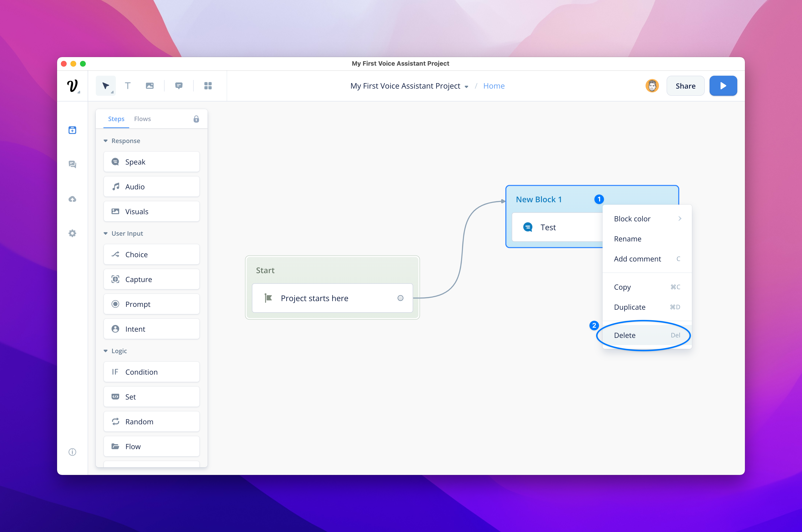Open the cloud upload sidebar icon
Screen dimensions: 802x532
tap(72, 199)
